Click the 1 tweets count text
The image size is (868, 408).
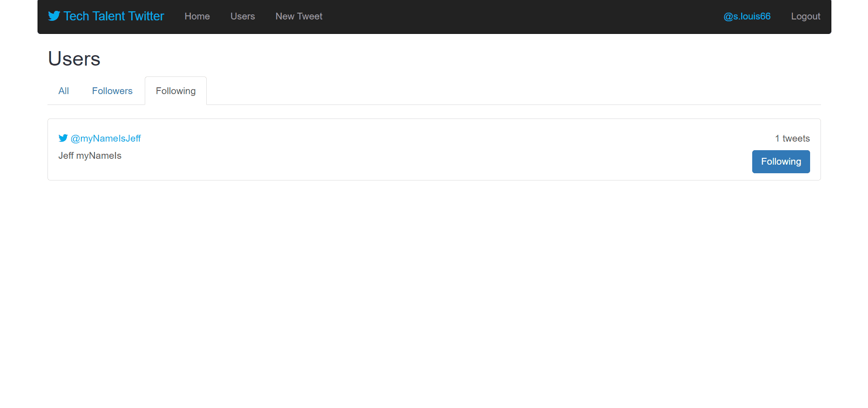click(792, 138)
